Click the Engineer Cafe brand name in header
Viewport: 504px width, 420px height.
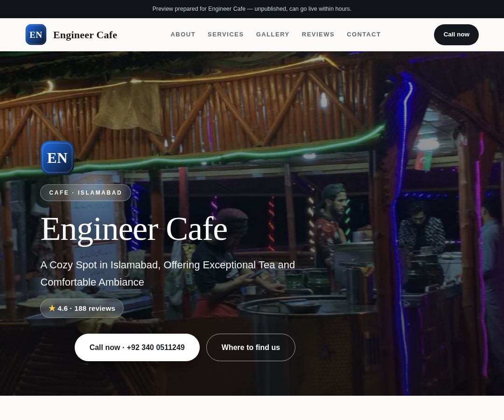tap(85, 35)
